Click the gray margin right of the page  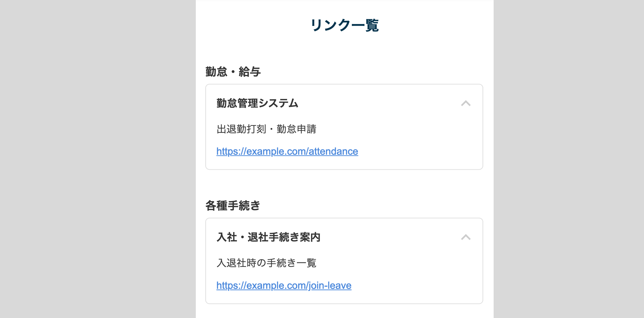click(x=569, y=161)
